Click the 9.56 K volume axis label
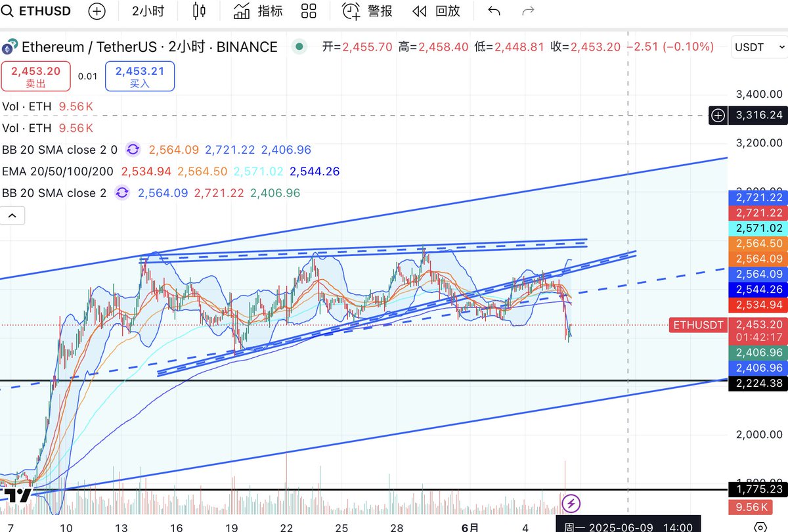Image resolution: width=788 pixels, height=532 pixels. point(752,507)
